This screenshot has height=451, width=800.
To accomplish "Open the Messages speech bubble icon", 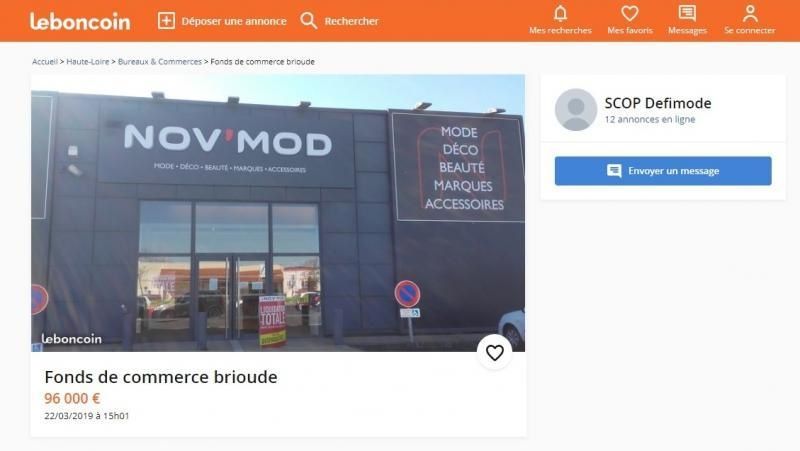I will coord(687,13).
